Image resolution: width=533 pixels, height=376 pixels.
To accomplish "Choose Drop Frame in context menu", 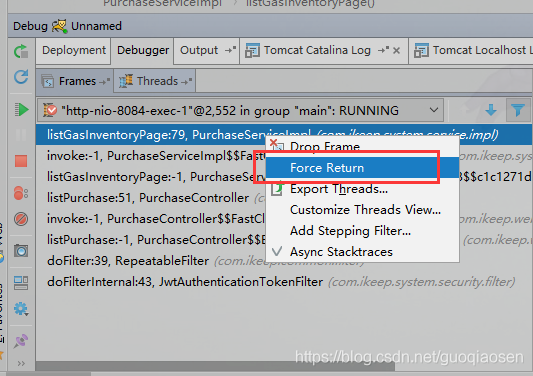I will (362, 147).
